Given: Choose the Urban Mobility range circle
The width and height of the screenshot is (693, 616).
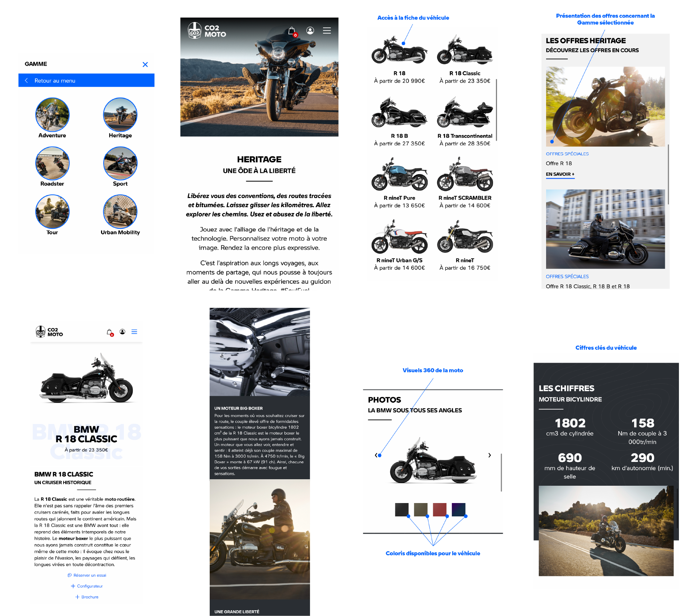Looking at the screenshot, I should pyautogui.click(x=120, y=211).
